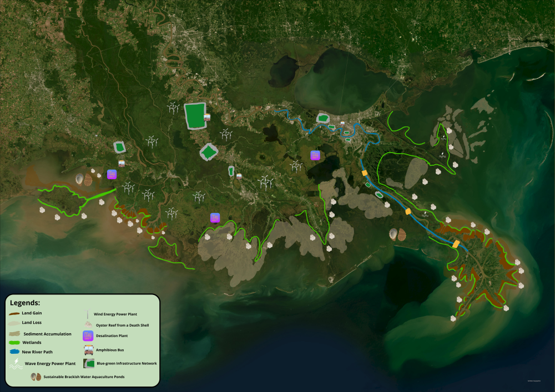Select the largest green infrastructure block on map

(x=195, y=115)
